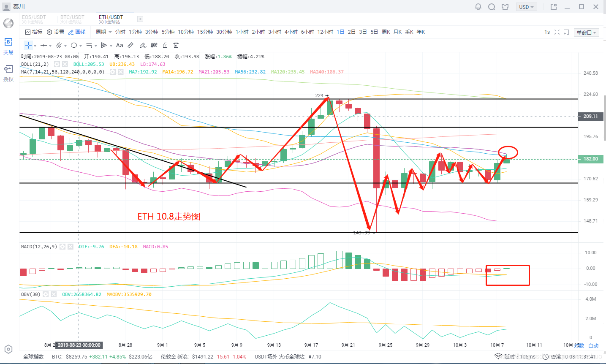The height and width of the screenshot is (364, 606).
Task: Open the USD currency dropdown
Action: pos(527,7)
